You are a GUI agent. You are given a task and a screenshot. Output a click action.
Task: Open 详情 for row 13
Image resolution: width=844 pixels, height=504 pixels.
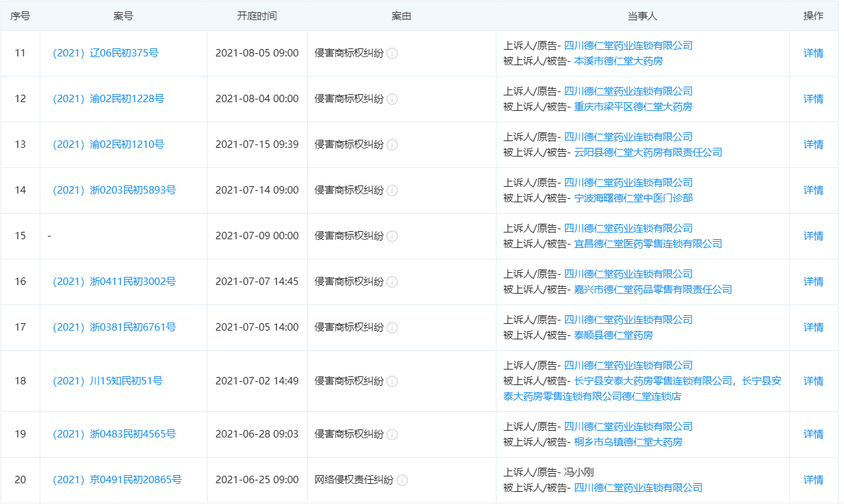point(814,144)
